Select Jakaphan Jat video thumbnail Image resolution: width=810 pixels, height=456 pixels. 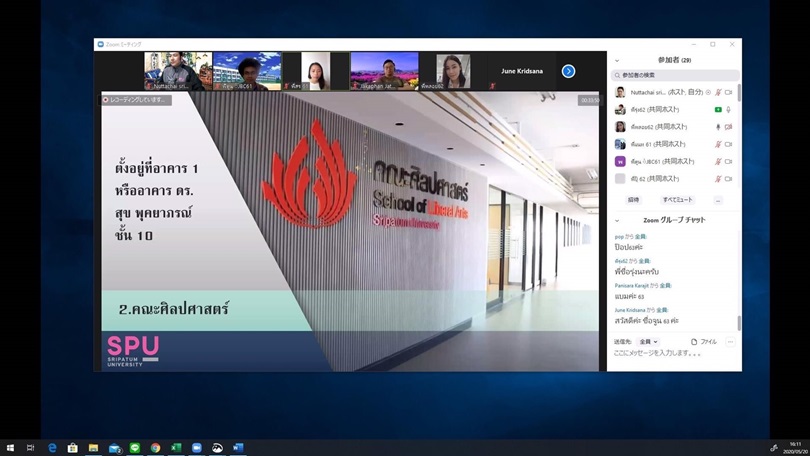384,71
